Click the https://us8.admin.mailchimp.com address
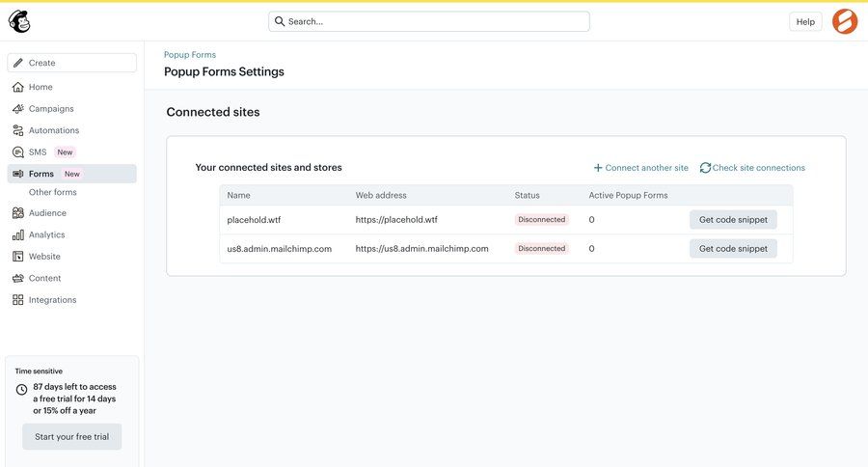The image size is (868, 467). [x=421, y=248]
